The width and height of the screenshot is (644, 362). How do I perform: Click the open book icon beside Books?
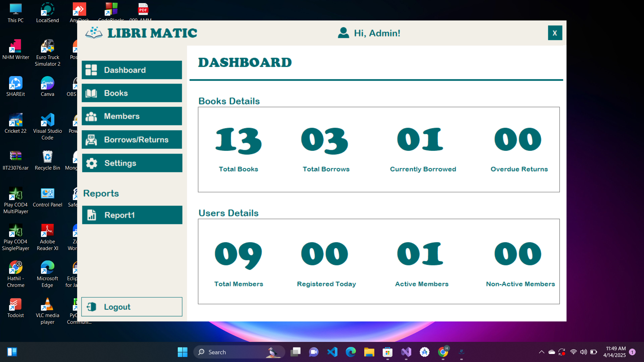click(x=91, y=93)
